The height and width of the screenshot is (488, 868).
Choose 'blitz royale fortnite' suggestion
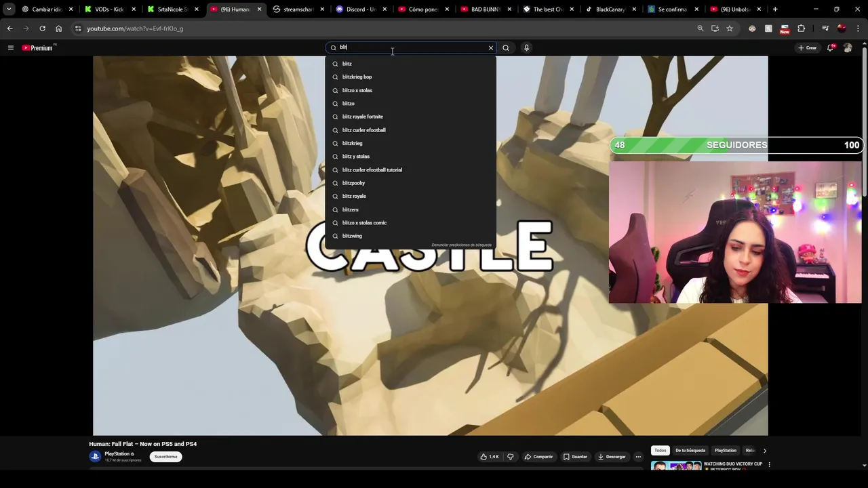pyautogui.click(x=410, y=117)
